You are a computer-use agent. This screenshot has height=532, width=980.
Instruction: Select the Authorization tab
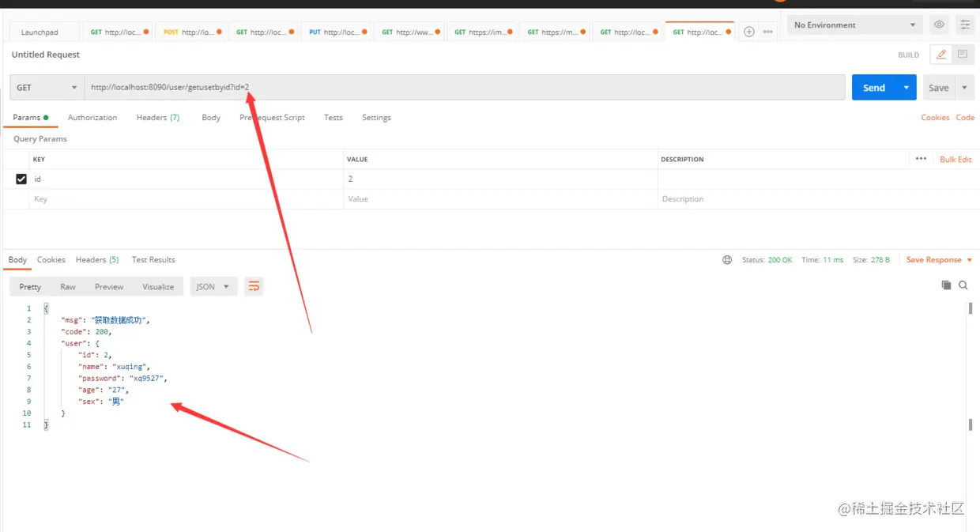[x=92, y=117]
